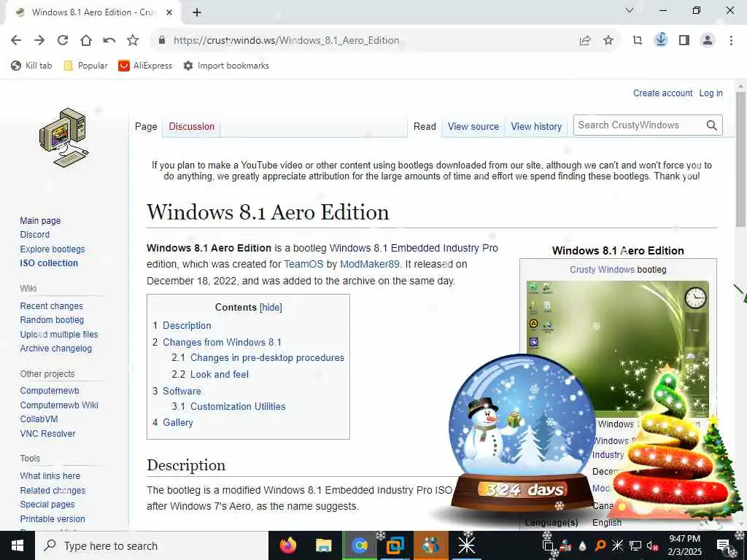Focus the Search CrustyWindows field

pos(639,125)
